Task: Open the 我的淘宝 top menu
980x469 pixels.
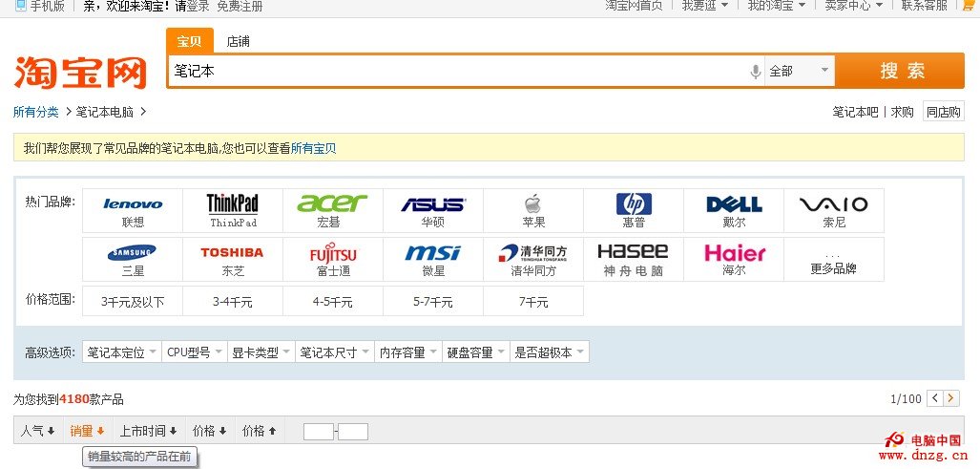Action: point(776,6)
